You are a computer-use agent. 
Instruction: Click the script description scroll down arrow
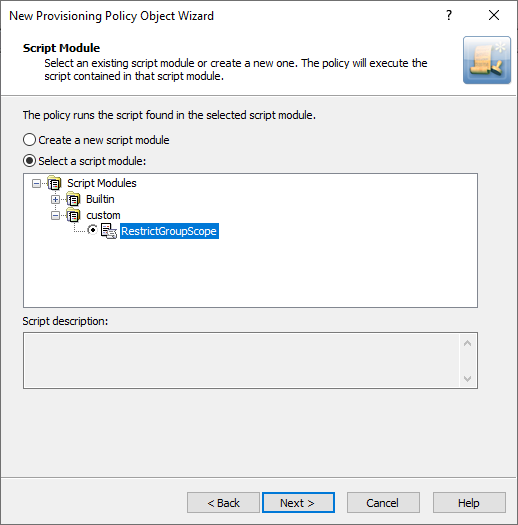coord(467,379)
